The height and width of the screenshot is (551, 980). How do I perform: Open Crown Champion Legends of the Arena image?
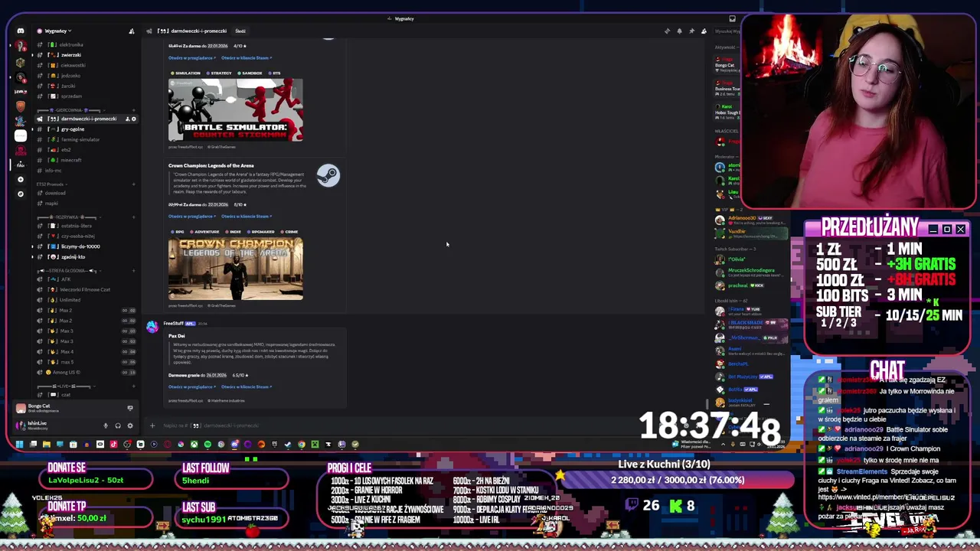click(x=236, y=269)
